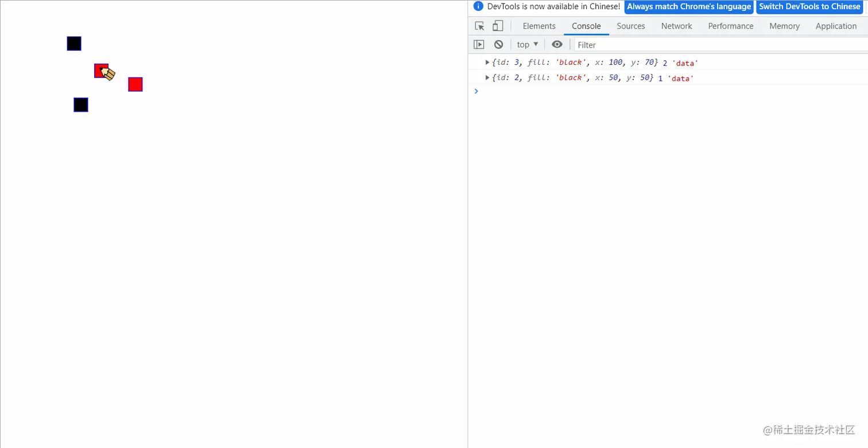Click the DevTools settings area near Application tab

[836, 26]
